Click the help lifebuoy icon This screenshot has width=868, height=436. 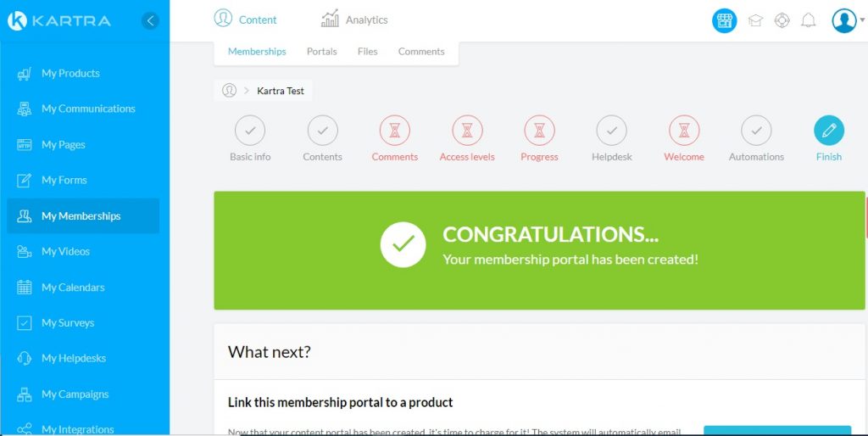pyautogui.click(x=782, y=20)
